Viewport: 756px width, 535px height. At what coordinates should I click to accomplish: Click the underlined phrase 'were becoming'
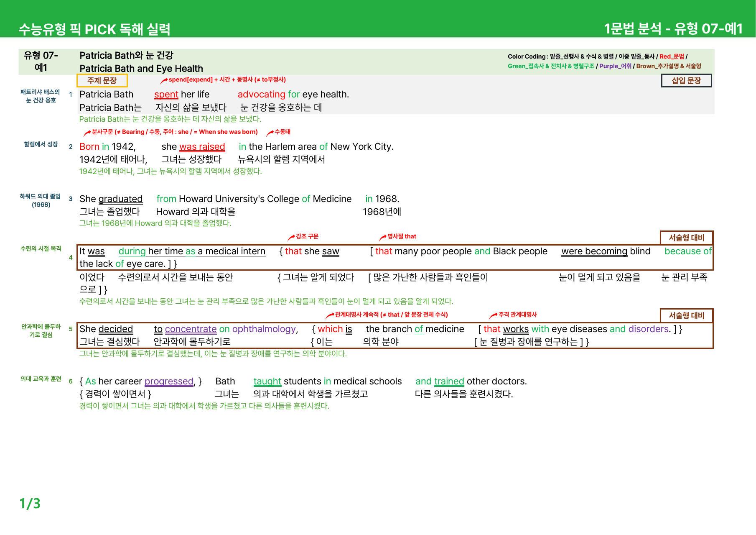tap(594, 251)
